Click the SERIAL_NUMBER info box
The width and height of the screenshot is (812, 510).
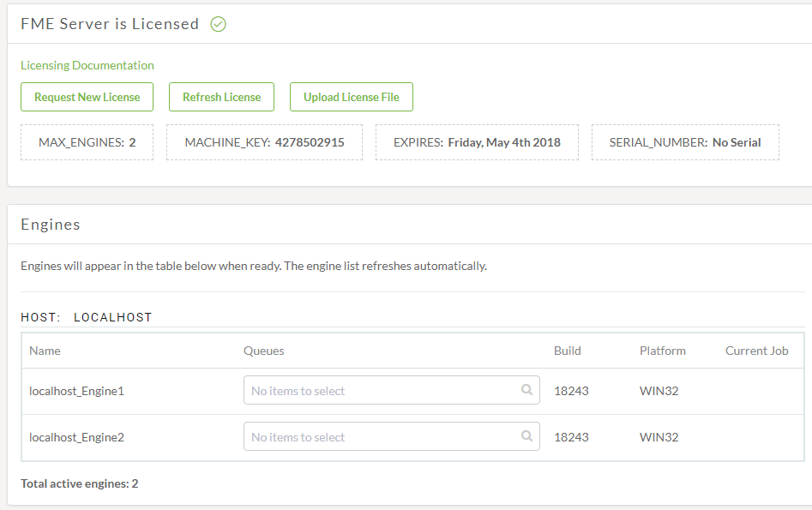(685, 142)
